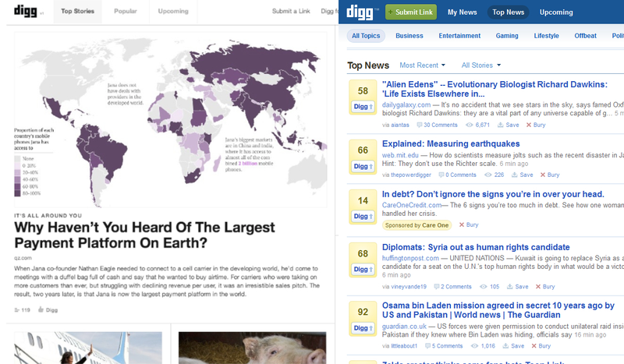The width and height of the screenshot is (624, 364).
Task: Select Top News tab in blue header
Action: click(x=509, y=12)
